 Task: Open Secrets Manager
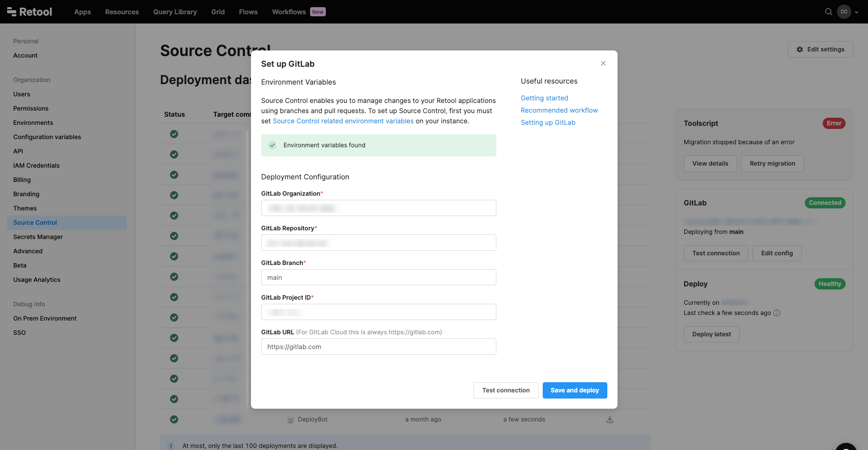tap(38, 237)
